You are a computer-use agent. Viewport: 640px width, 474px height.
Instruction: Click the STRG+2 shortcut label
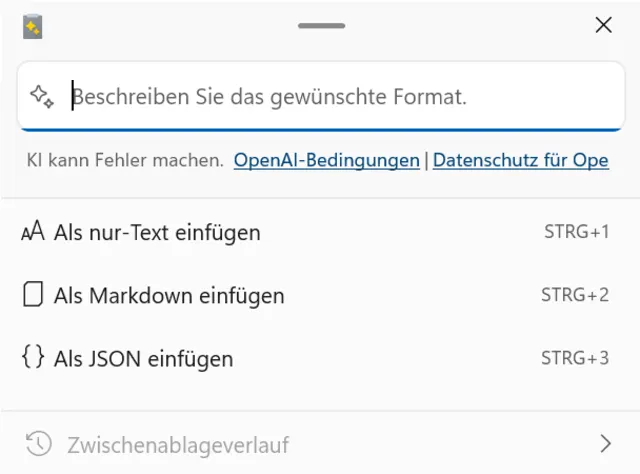point(575,295)
